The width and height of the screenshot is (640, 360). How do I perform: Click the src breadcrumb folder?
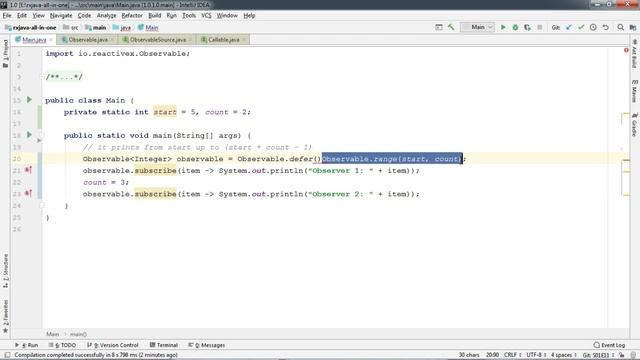tap(71, 27)
